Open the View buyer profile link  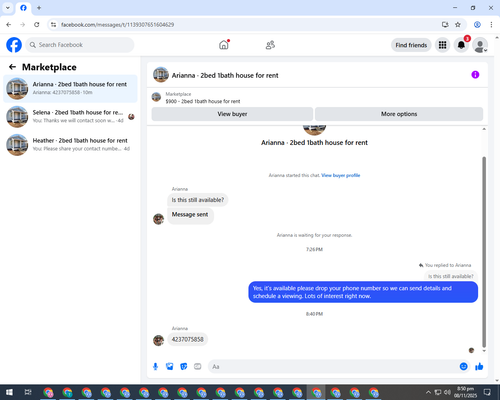pos(341,175)
